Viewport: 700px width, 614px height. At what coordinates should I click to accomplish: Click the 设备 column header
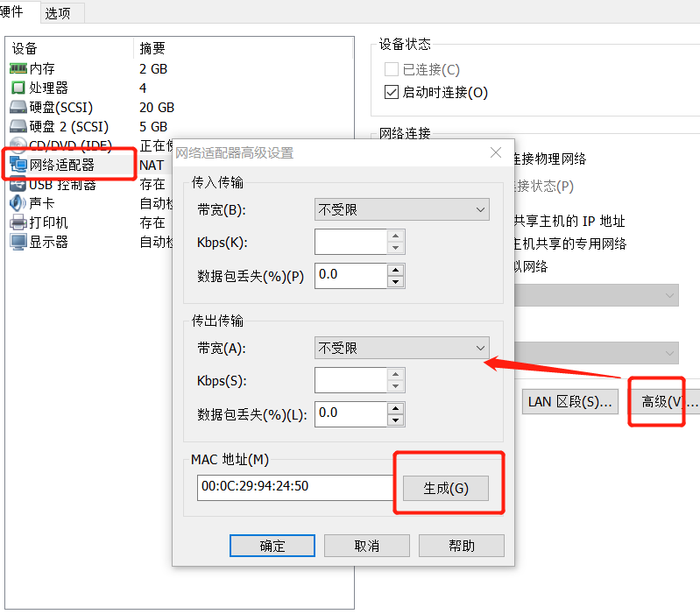(x=69, y=48)
